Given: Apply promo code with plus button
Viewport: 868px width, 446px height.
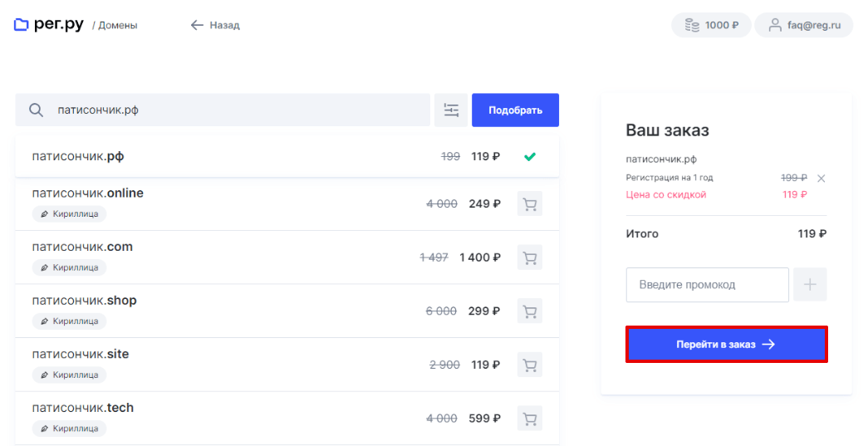Looking at the screenshot, I should [x=810, y=285].
